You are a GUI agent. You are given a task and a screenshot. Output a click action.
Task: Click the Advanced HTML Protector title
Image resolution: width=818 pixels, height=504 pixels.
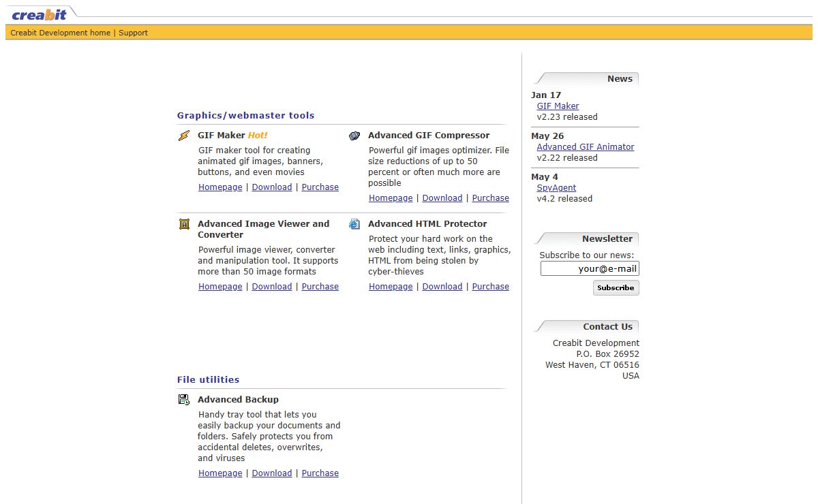pos(427,224)
